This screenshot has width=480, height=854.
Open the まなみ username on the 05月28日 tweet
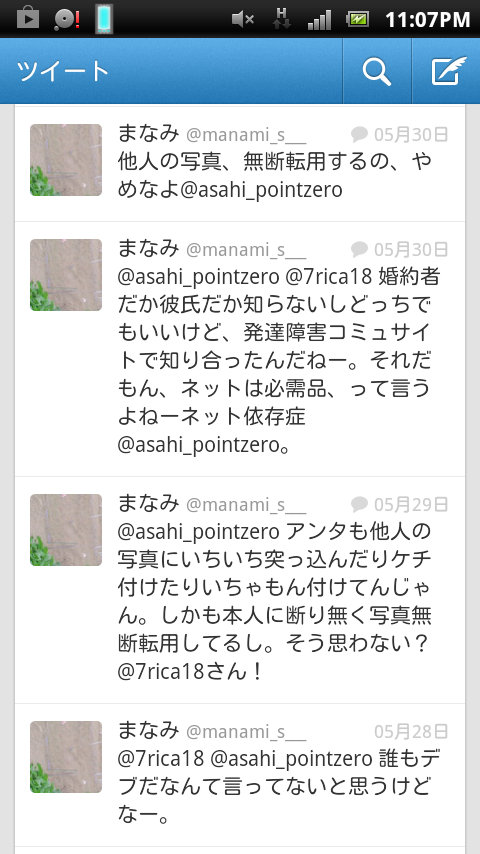[x=148, y=730]
